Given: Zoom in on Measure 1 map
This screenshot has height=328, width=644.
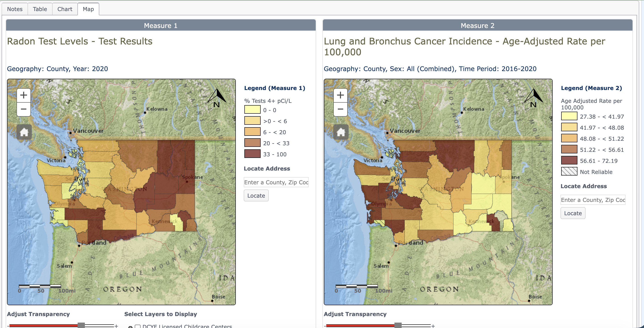Looking at the screenshot, I should pyautogui.click(x=24, y=95).
